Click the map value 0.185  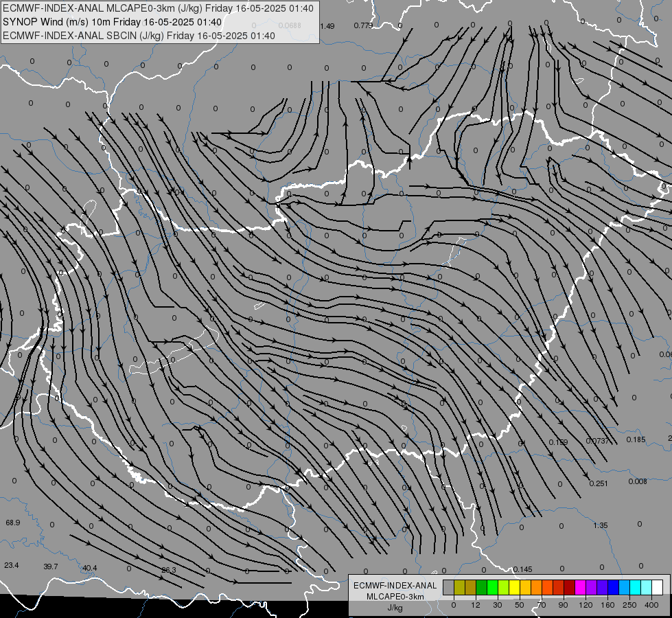point(636,439)
